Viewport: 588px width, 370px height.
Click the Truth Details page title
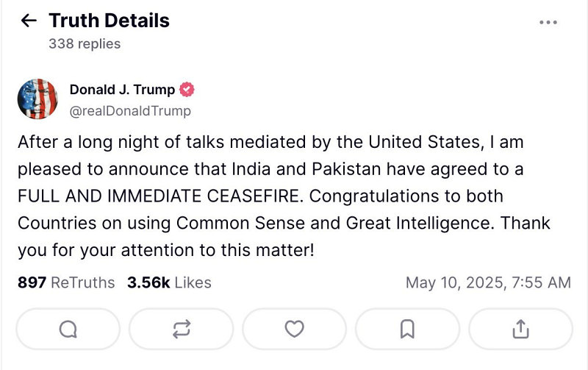109,21
